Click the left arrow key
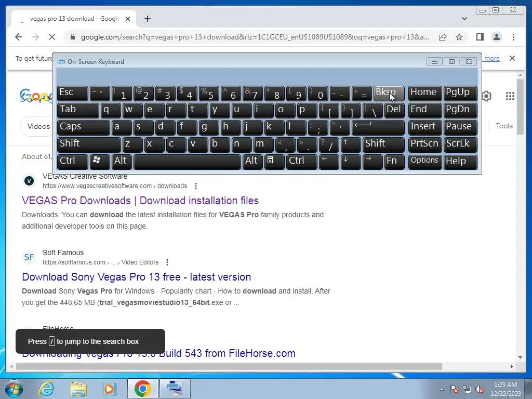Image resolution: width=532 pixels, height=399 pixels. point(329,162)
